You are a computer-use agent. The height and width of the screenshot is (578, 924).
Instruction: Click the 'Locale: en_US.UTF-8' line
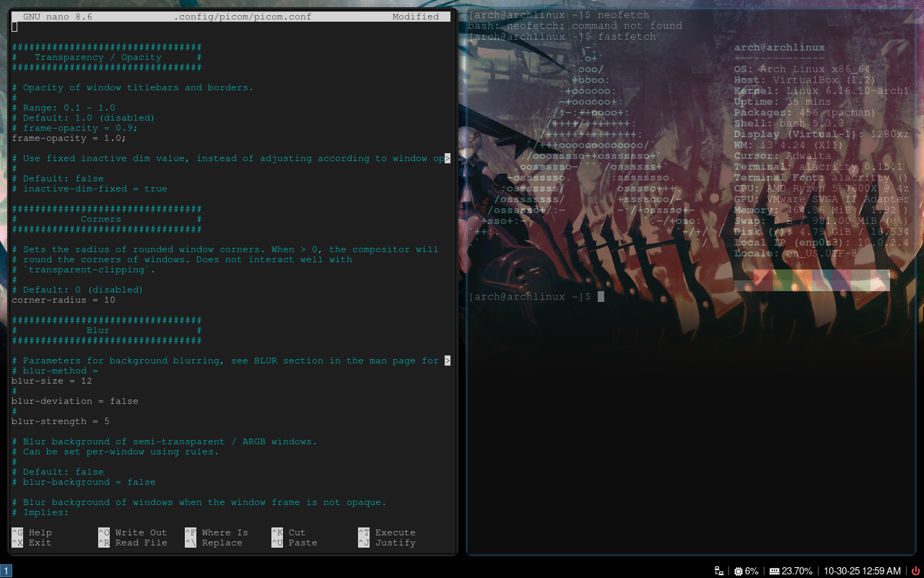[796, 254]
